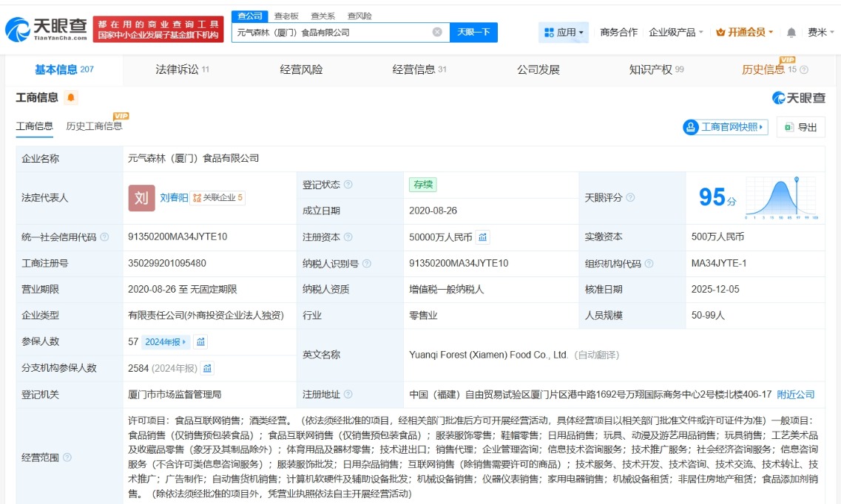Viewport: 841px width, 504px height.
Task: Open the insured headcount chart icon
Action: click(201, 341)
